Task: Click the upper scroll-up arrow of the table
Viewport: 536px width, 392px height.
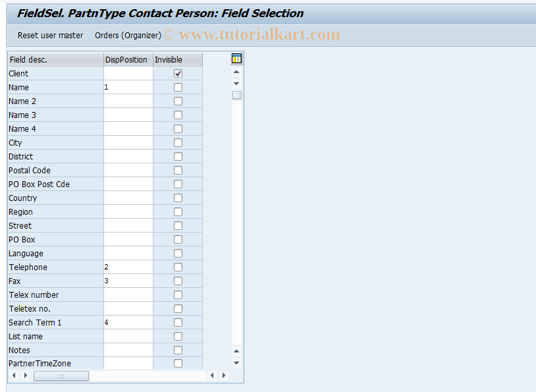Action: coord(236,72)
